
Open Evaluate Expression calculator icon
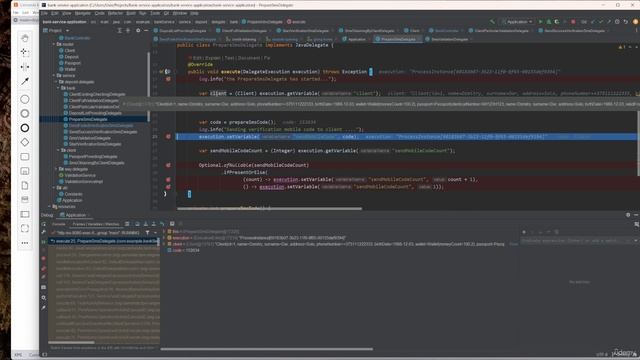tap(172, 224)
